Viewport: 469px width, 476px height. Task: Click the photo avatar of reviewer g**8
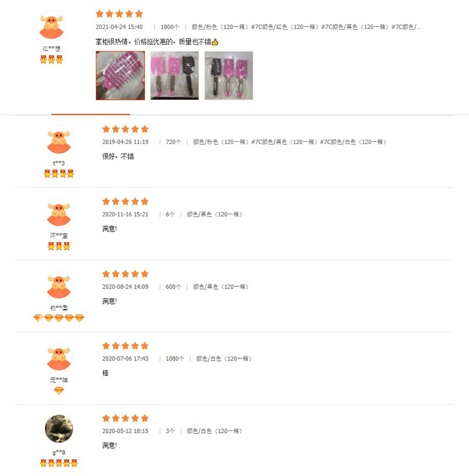(x=59, y=429)
